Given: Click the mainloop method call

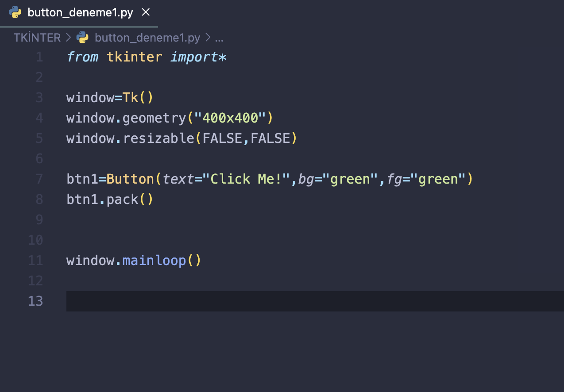Looking at the screenshot, I should (x=154, y=261).
